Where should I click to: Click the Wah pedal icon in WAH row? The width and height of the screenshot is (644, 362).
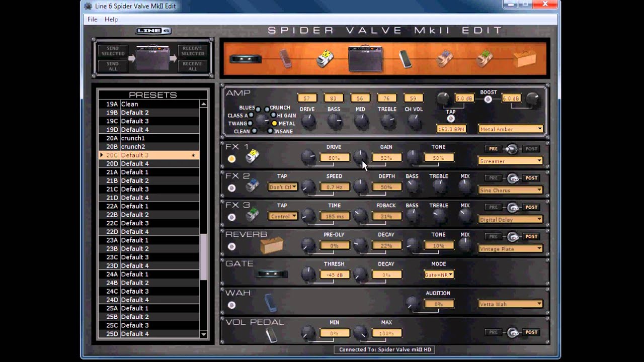271,303
